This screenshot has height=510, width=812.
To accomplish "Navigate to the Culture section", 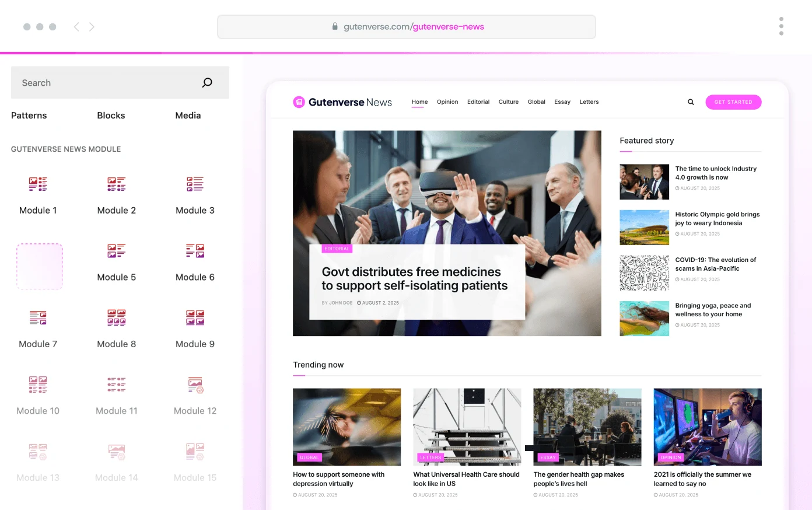I will 508,102.
